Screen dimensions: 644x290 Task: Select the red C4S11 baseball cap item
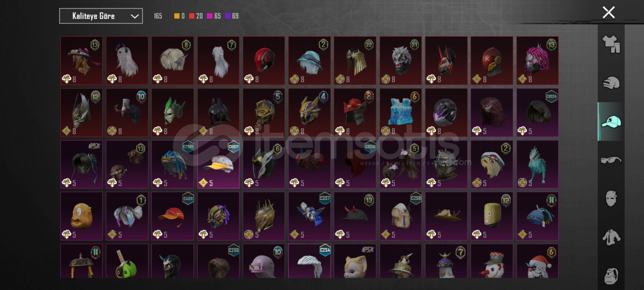tap(173, 216)
